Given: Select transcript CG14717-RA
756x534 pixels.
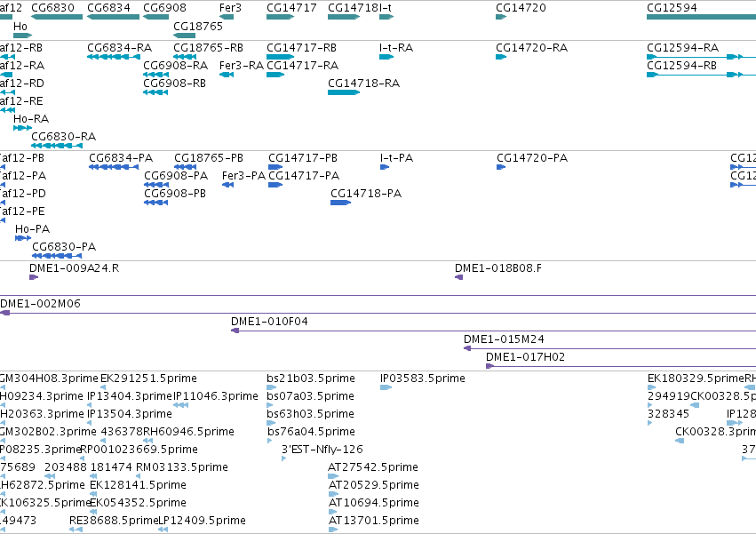Looking at the screenshot, I should click(x=275, y=75).
